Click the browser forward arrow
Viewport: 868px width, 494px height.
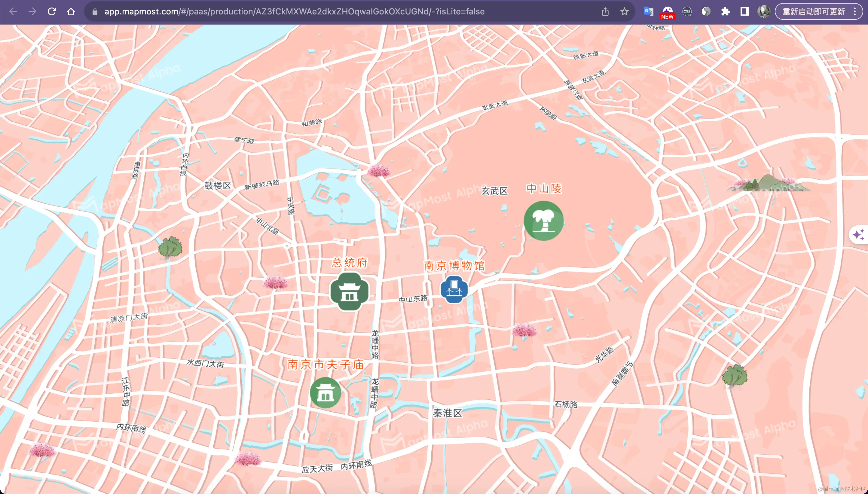click(32, 11)
